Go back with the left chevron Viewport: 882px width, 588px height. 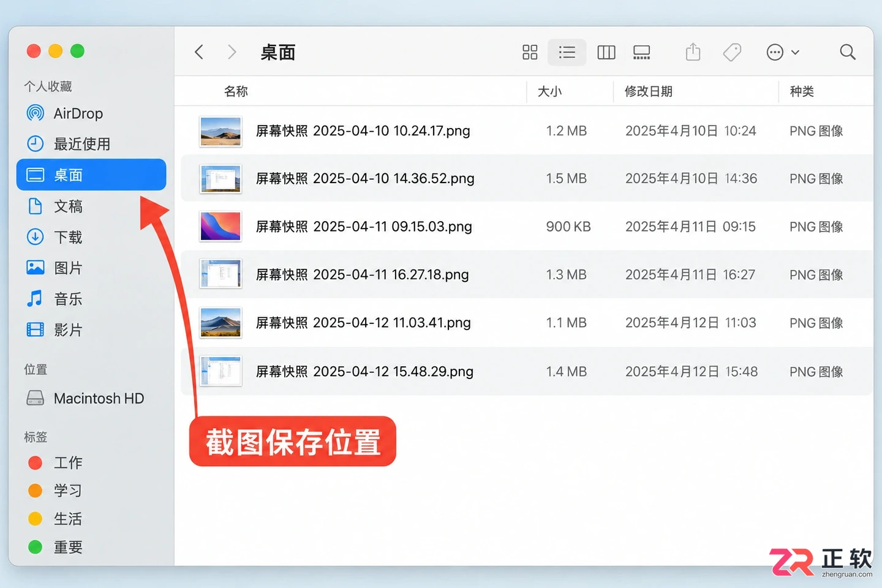(199, 52)
